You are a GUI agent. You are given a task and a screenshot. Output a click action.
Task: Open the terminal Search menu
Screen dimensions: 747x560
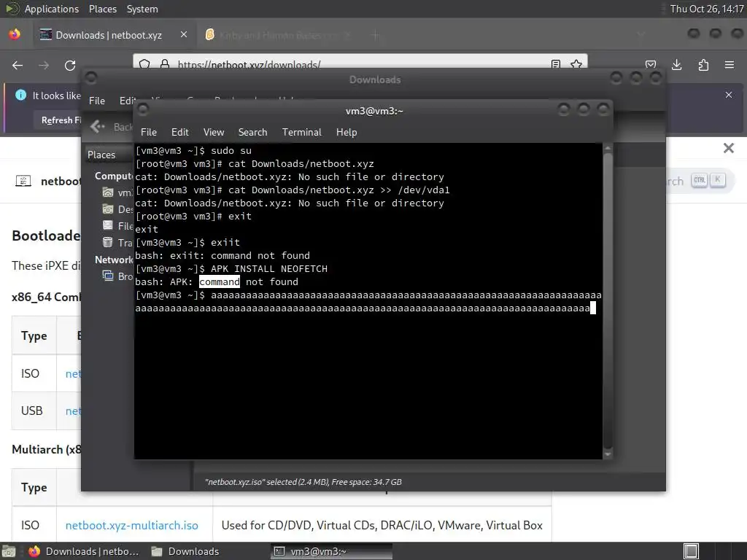tap(252, 132)
